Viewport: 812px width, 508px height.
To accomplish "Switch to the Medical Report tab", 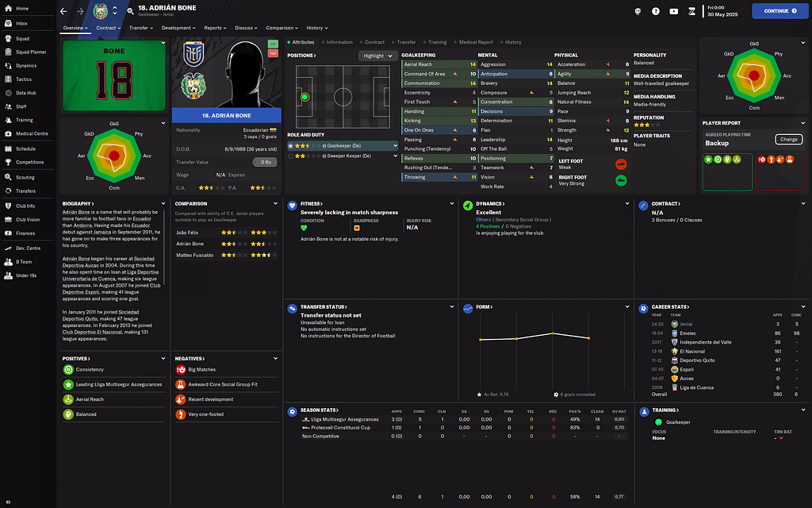I will (476, 42).
